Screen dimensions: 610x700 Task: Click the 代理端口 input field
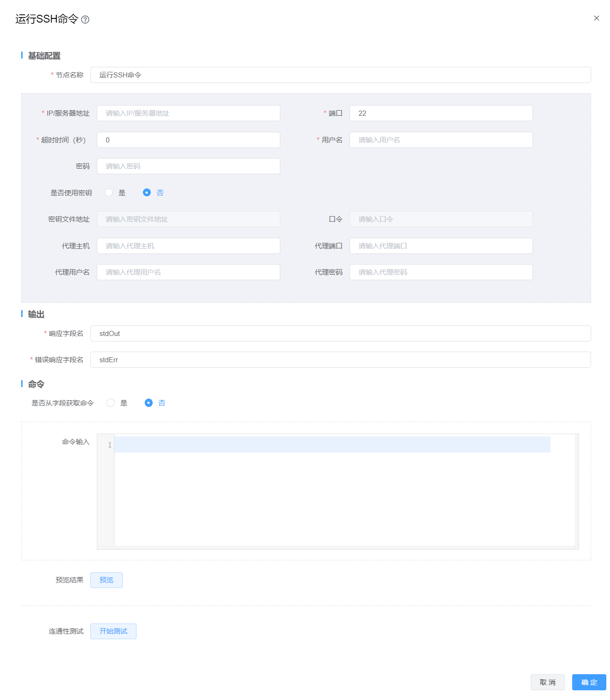coord(441,246)
